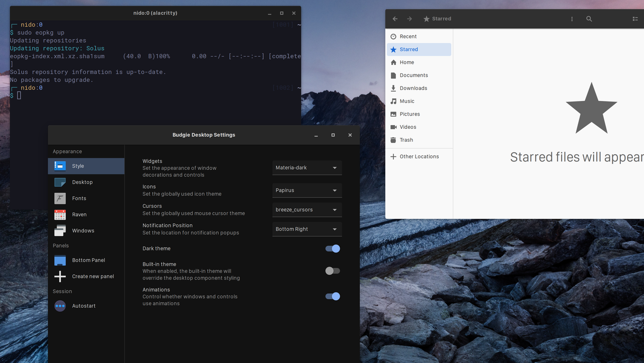Toggle the list view icon in file manager

(x=635, y=19)
